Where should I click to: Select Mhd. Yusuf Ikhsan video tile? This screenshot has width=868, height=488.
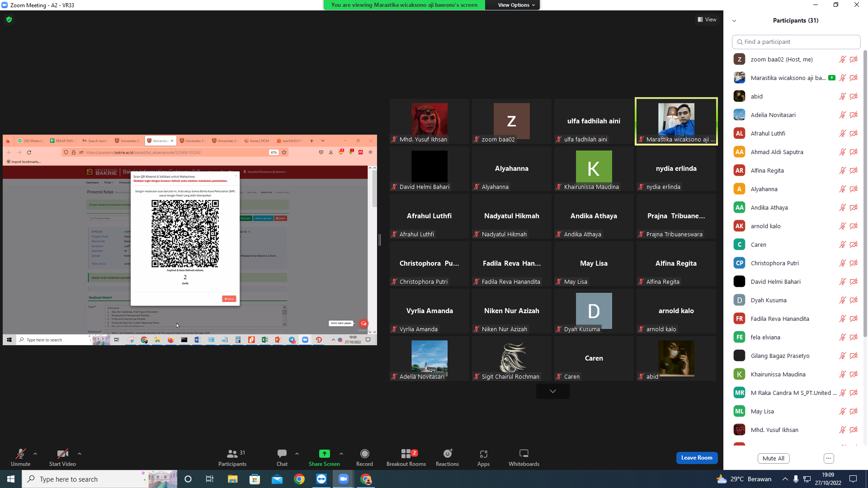coord(429,121)
